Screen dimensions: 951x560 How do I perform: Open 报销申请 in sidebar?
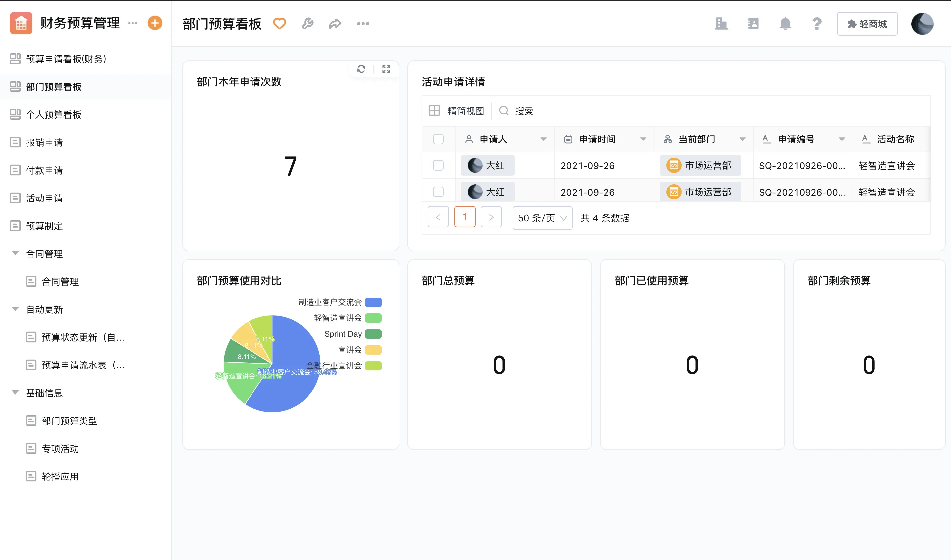tap(44, 142)
